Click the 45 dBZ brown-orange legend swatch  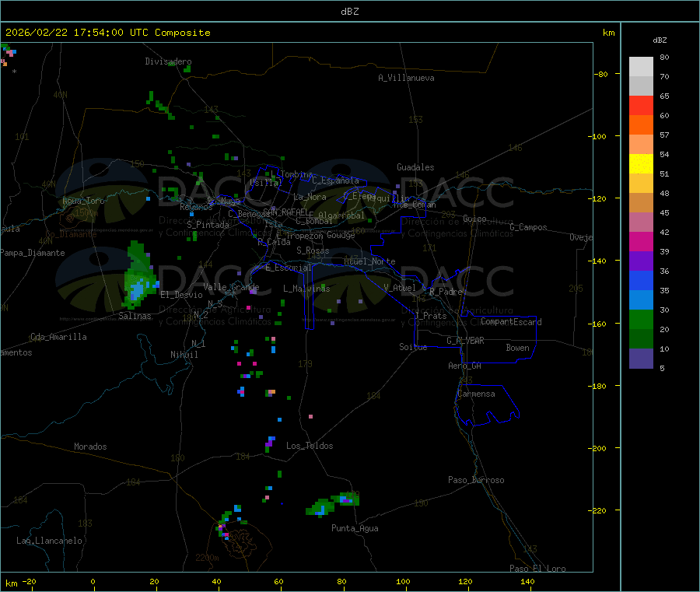coord(641,203)
